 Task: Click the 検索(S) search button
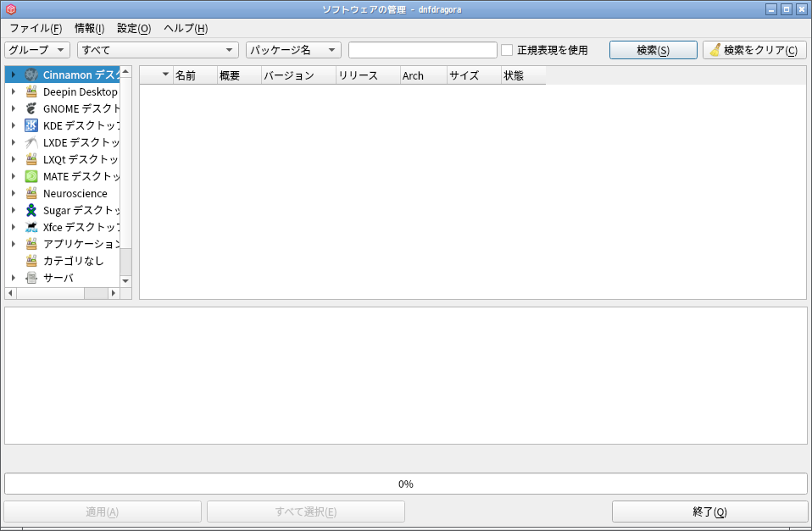pos(653,50)
